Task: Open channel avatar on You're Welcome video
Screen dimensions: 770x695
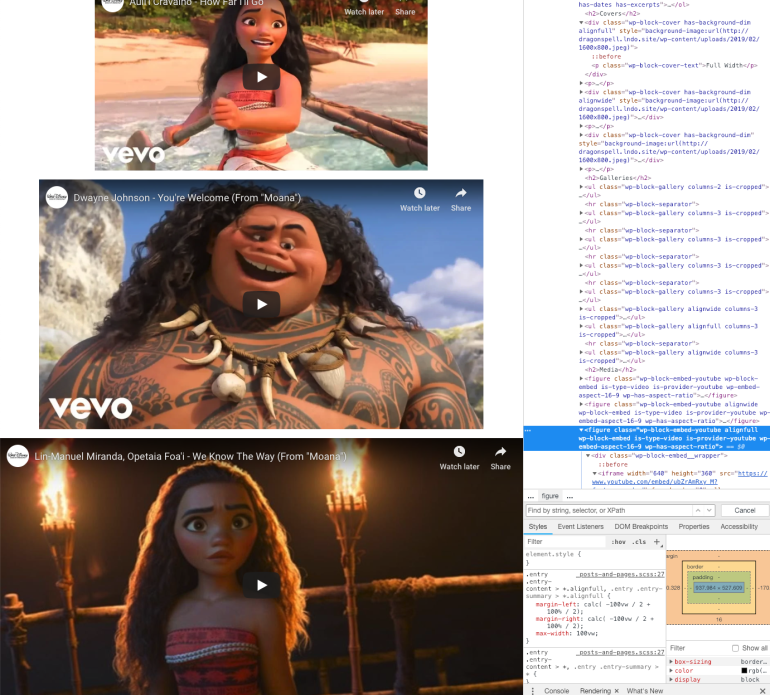Action: 57,197
